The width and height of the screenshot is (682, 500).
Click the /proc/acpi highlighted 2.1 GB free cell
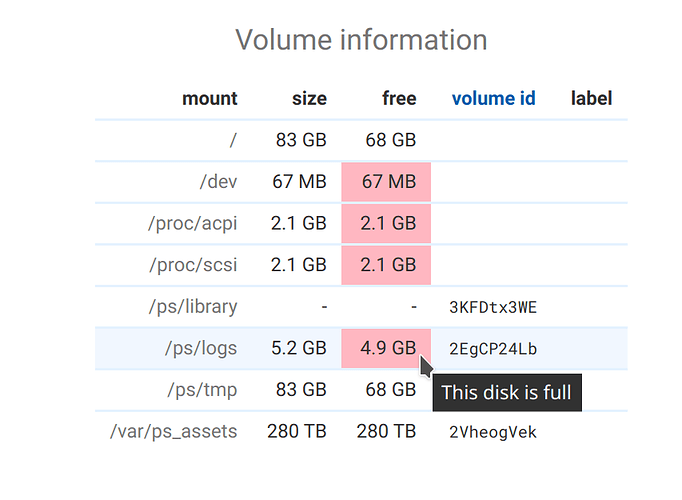click(x=386, y=223)
